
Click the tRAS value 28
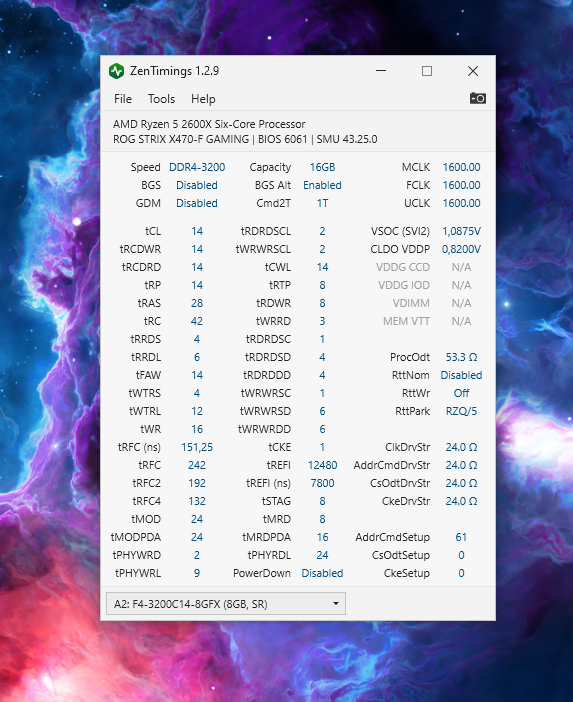(x=197, y=303)
